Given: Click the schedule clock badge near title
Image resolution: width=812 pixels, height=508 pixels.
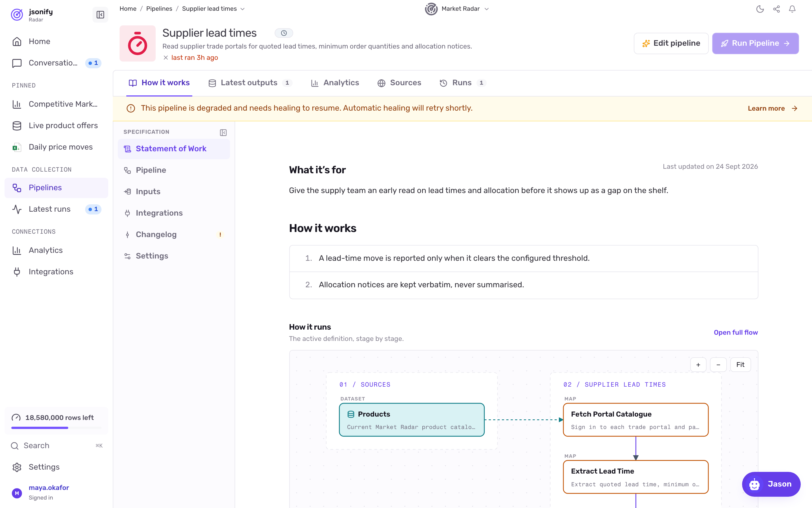Looking at the screenshot, I should click(284, 33).
